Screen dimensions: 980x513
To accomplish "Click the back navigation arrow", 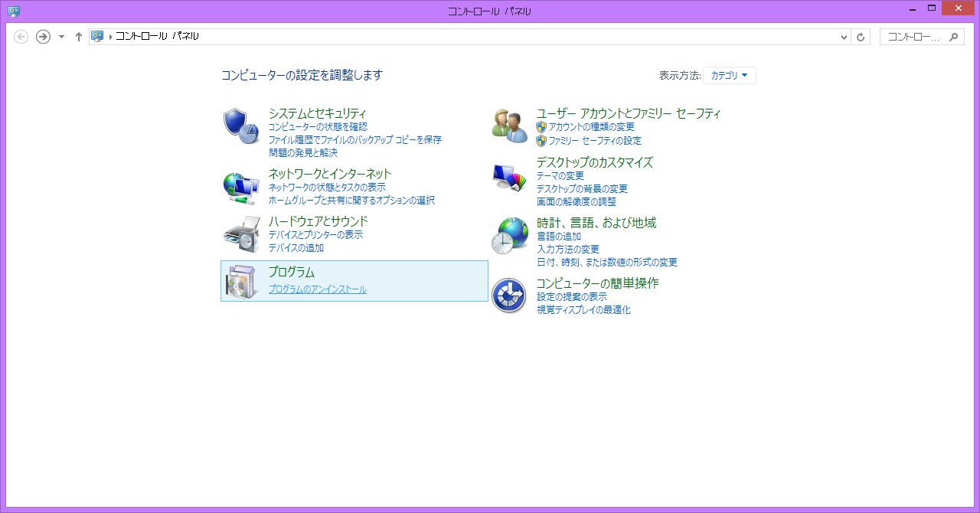I will coord(21,37).
